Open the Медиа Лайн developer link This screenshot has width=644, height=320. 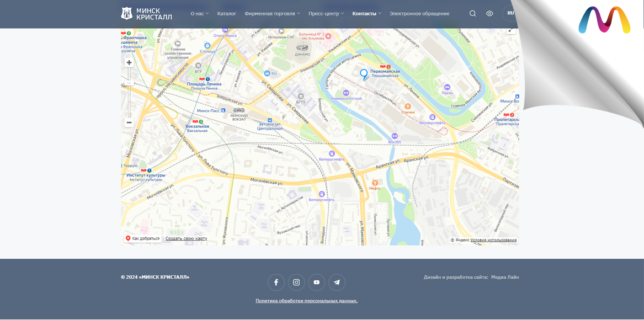coord(505,278)
